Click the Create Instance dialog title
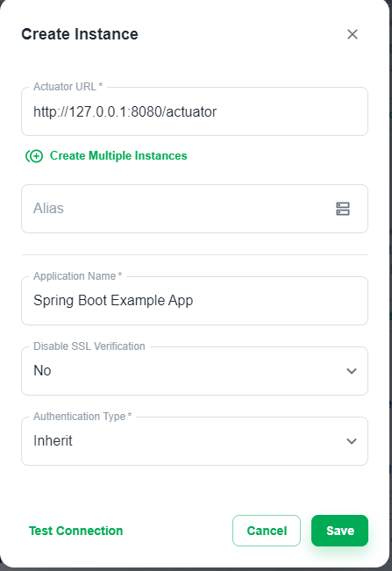 (80, 34)
